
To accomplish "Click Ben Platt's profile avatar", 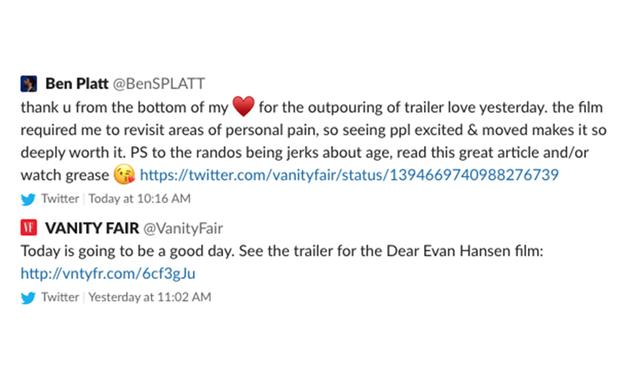I will click(29, 84).
